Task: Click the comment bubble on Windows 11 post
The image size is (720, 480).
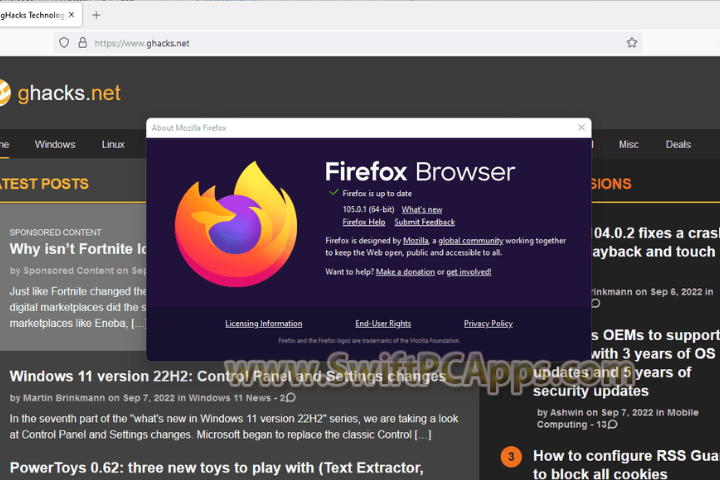Action: [291, 398]
